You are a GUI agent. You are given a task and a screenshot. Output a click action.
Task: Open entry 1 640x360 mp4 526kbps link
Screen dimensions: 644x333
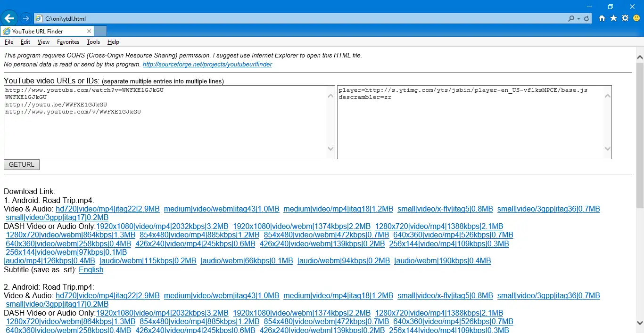click(x=453, y=235)
